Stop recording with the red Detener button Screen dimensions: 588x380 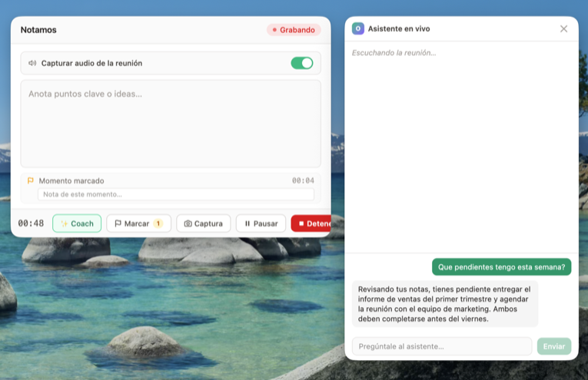311,223
